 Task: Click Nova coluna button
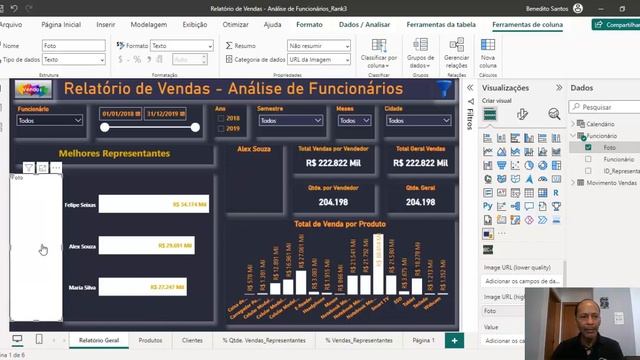(x=488, y=53)
